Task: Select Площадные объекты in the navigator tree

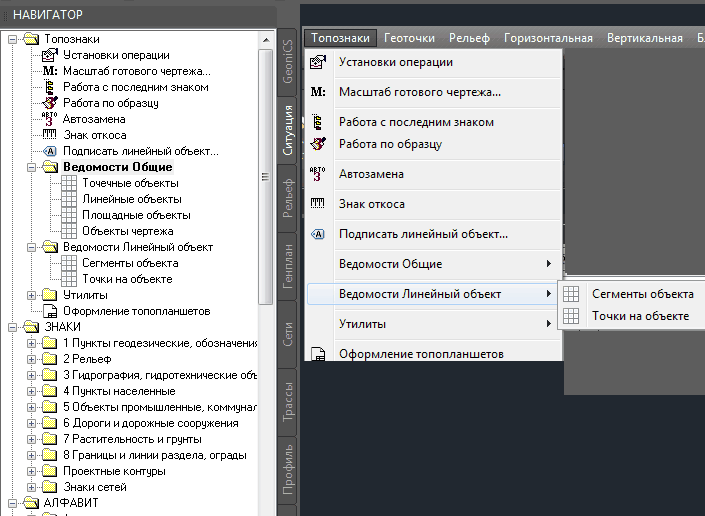Action: [x=135, y=215]
